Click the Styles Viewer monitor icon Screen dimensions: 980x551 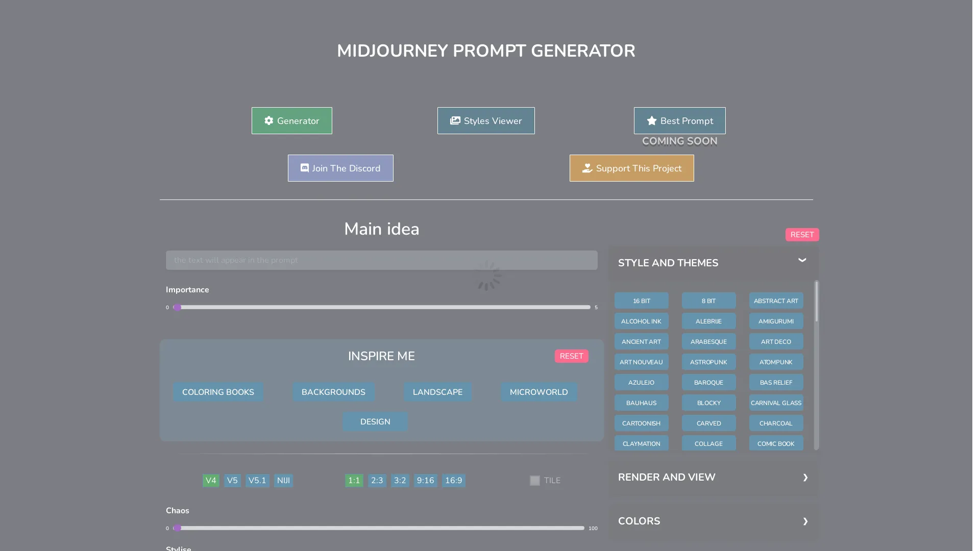tap(454, 120)
